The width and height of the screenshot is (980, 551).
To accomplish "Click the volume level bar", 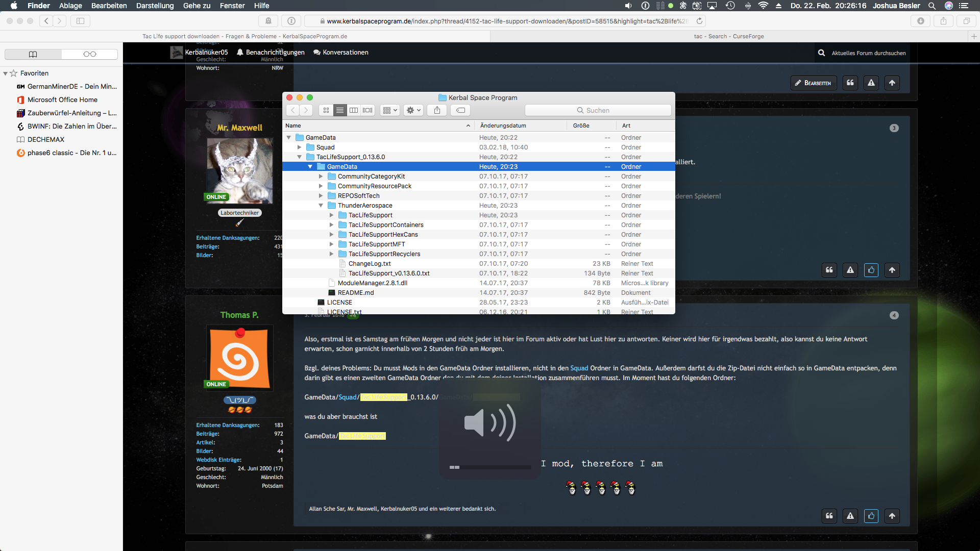I will [x=490, y=467].
